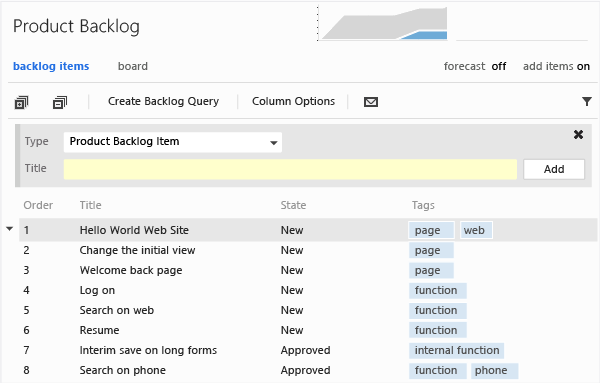Click the web tag on Hello World
600x383 pixels.
pyautogui.click(x=476, y=230)
